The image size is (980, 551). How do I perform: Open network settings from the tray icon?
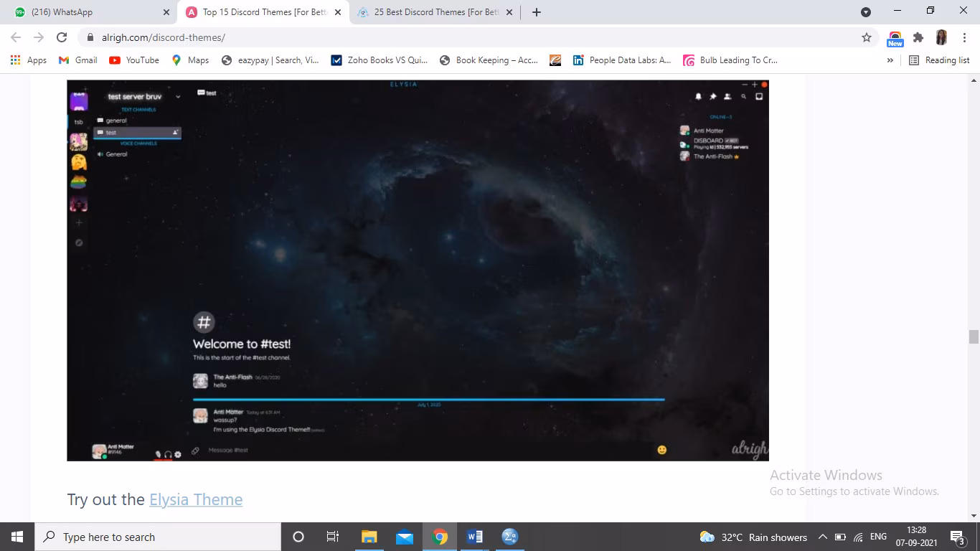(x=858, y=537)
